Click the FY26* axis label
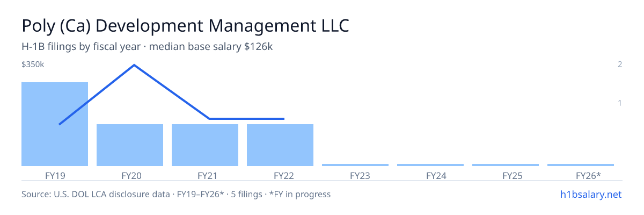The width and height of the screenshot is (644, 215). 588,175
